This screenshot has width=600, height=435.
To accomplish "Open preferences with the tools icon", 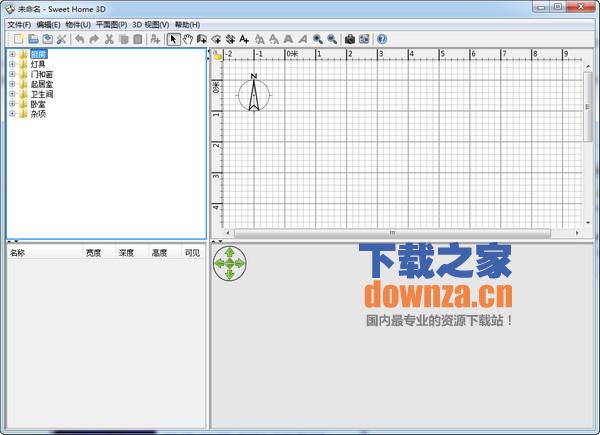I will [x=61, y=39].
